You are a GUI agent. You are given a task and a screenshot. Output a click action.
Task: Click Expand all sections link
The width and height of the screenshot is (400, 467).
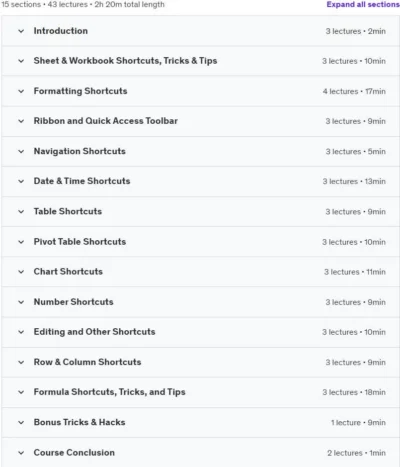tap(363, 4)
